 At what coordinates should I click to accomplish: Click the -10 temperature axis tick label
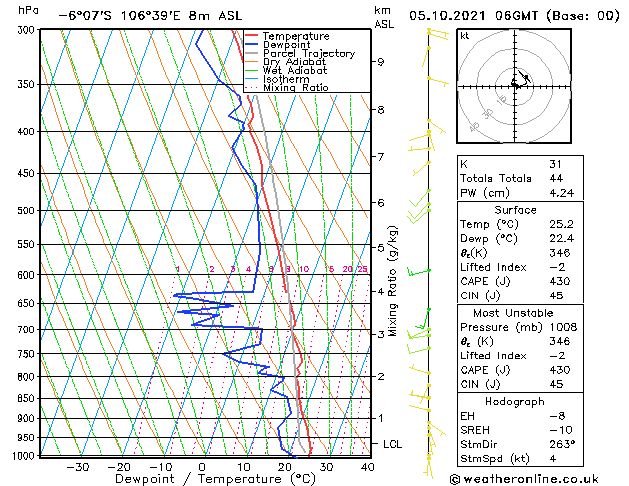click(160, 467)
